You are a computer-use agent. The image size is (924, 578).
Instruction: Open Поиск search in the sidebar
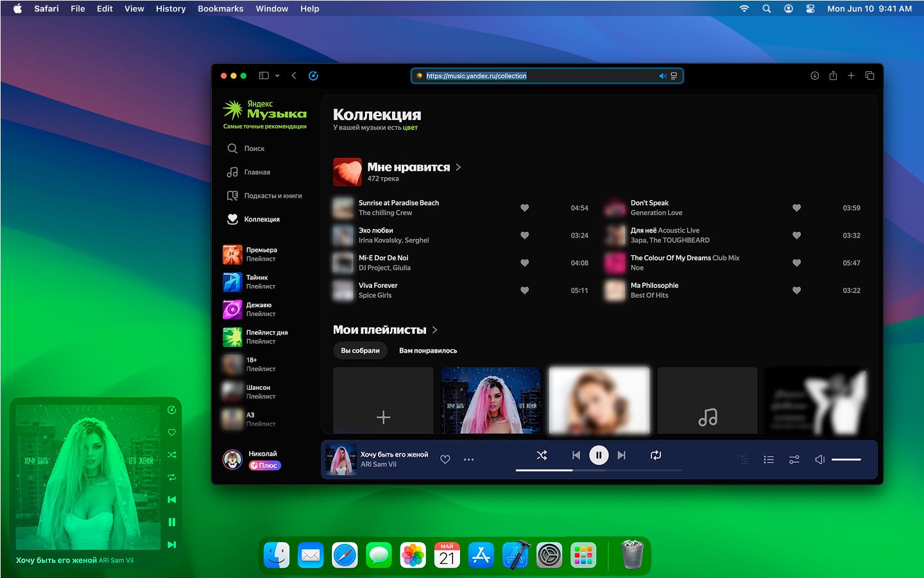[x=246, y=148]
